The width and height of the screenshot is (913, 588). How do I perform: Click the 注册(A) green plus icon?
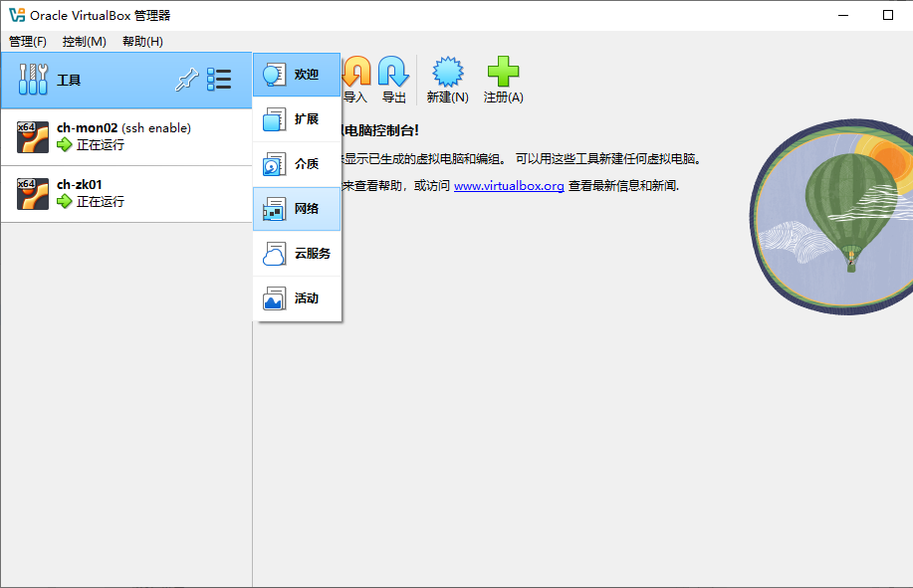(x=503, y=72)
